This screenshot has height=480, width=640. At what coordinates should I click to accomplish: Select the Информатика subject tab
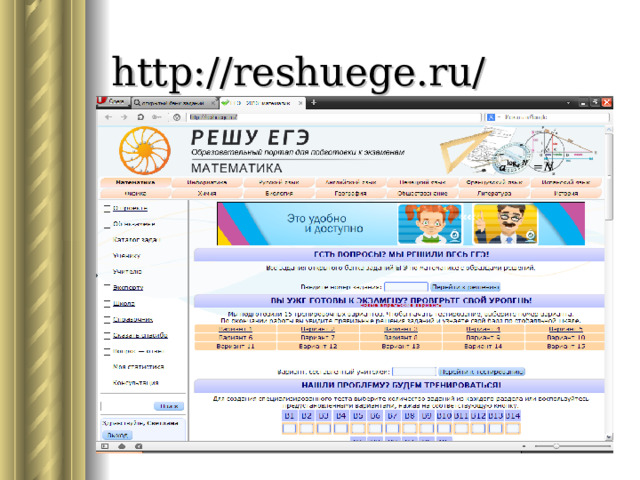pyautogui.click(x=207, y=182)
